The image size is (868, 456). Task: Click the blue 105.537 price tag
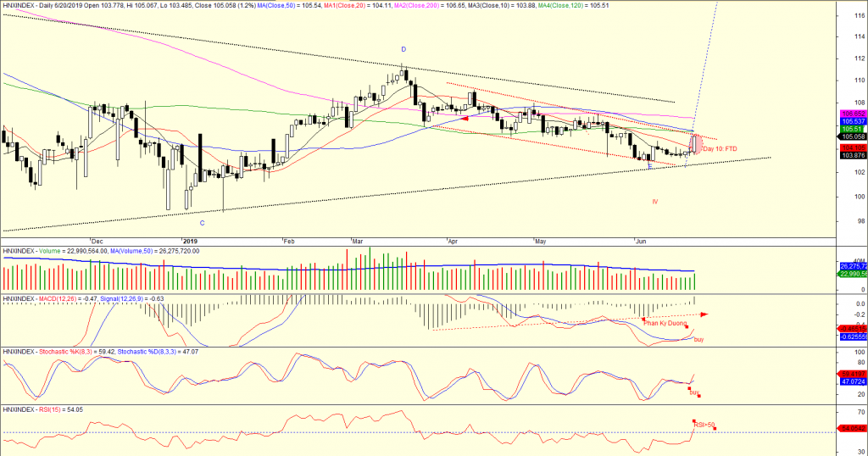tap(851, 121)
